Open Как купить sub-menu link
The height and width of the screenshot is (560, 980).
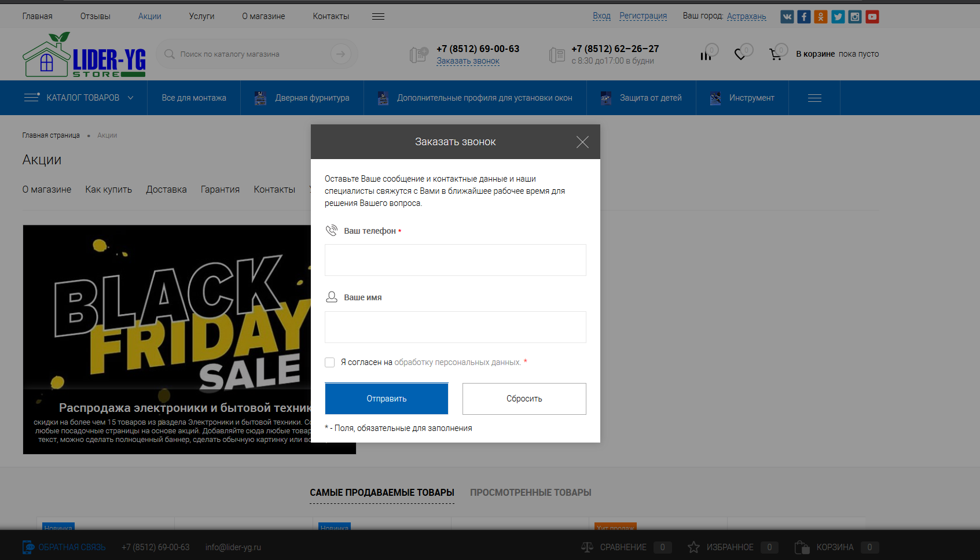109,189
